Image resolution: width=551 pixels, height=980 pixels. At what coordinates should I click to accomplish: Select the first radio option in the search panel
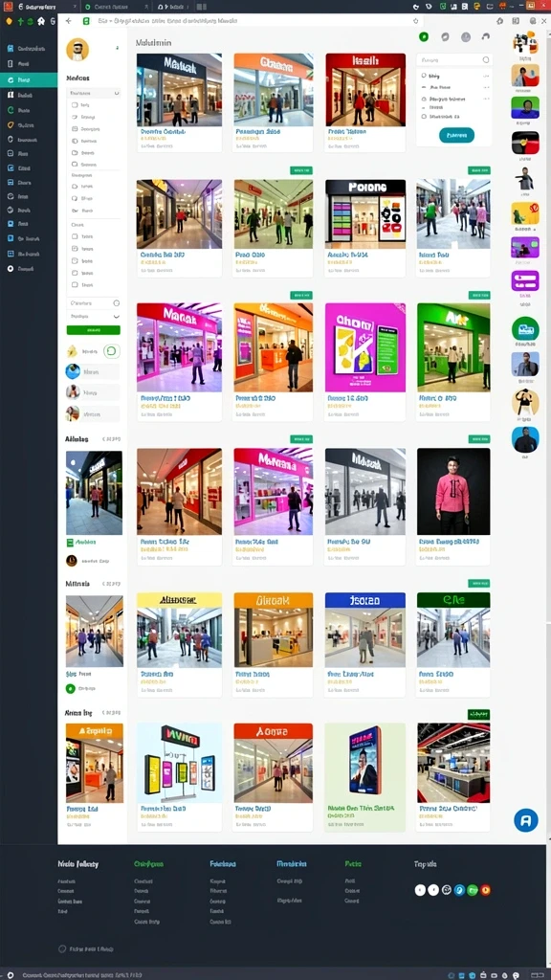(x=424, y=75)
